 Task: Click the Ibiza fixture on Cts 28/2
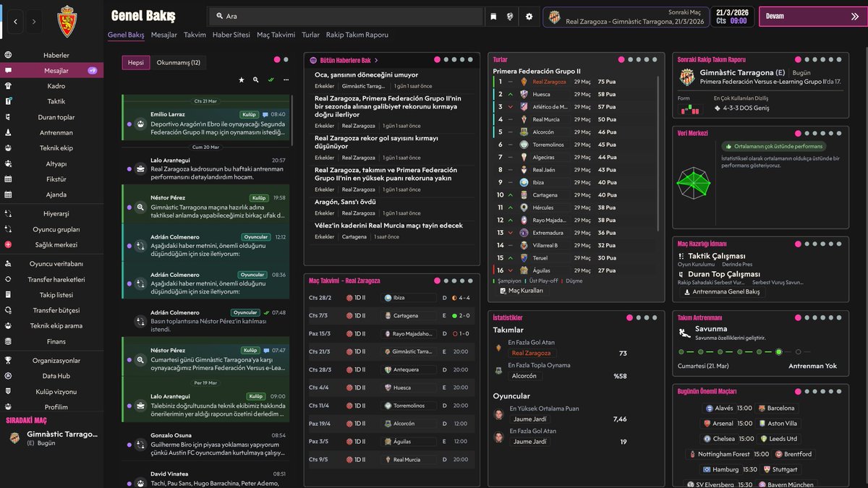pos(391,298)
